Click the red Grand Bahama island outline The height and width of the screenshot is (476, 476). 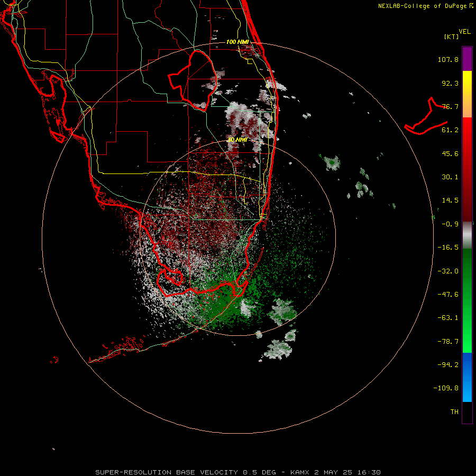(426, 117)
